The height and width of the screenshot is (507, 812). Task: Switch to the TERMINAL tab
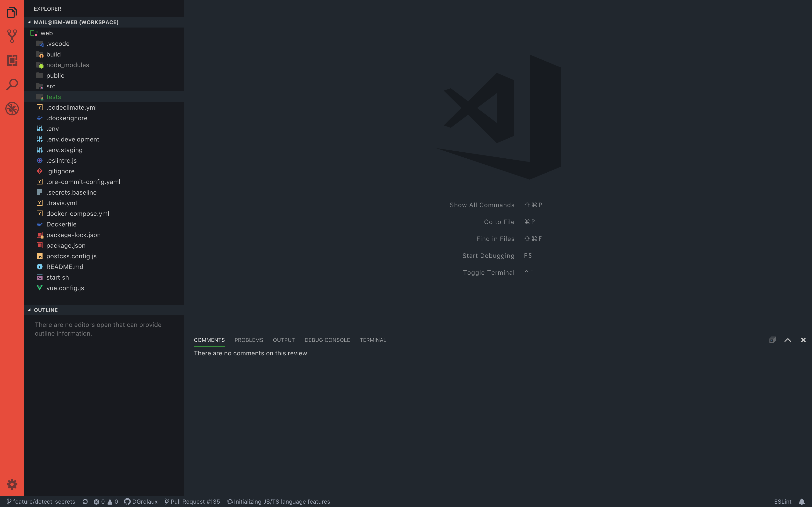(x=372, y=340)
